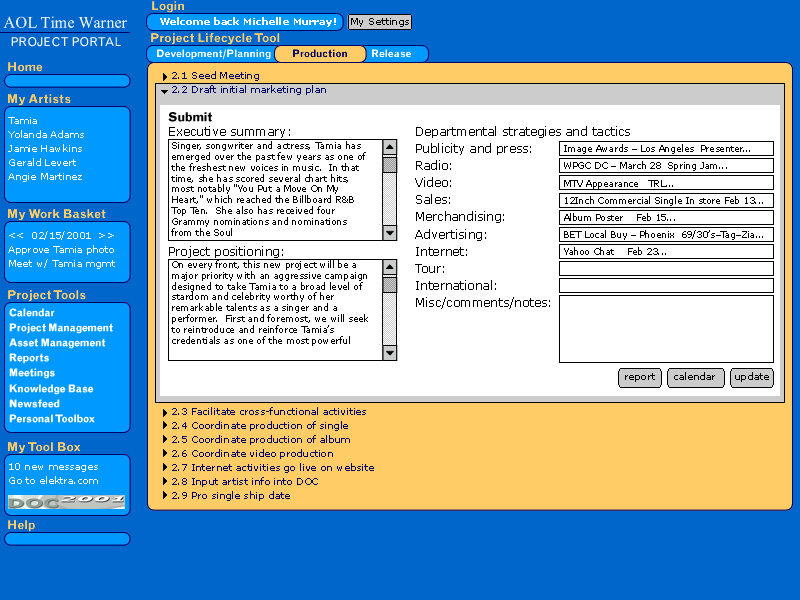Viewport: 800px width, 600px height.
Task: Click the DOC 2001 logo image
Action: click(x=67, y=501)
